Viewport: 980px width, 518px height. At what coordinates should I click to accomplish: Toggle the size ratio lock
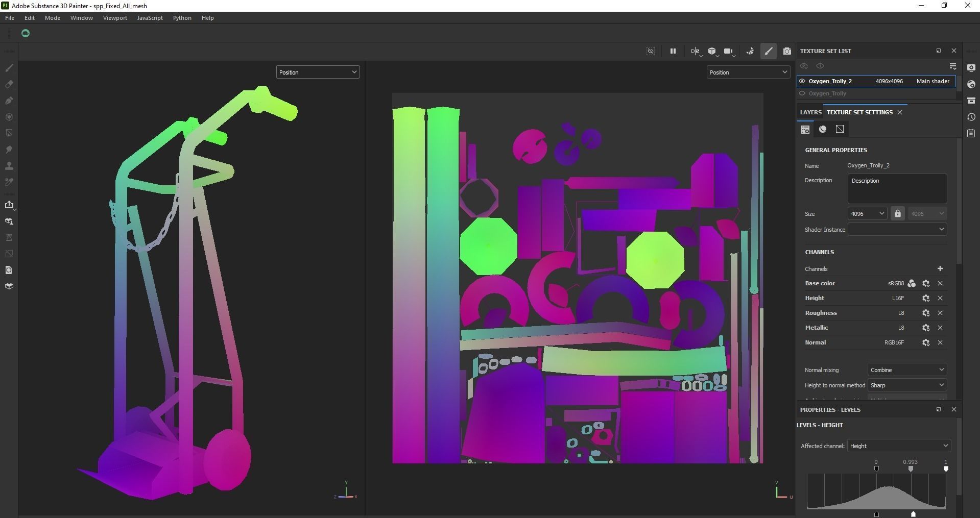[x=898, y=214]
